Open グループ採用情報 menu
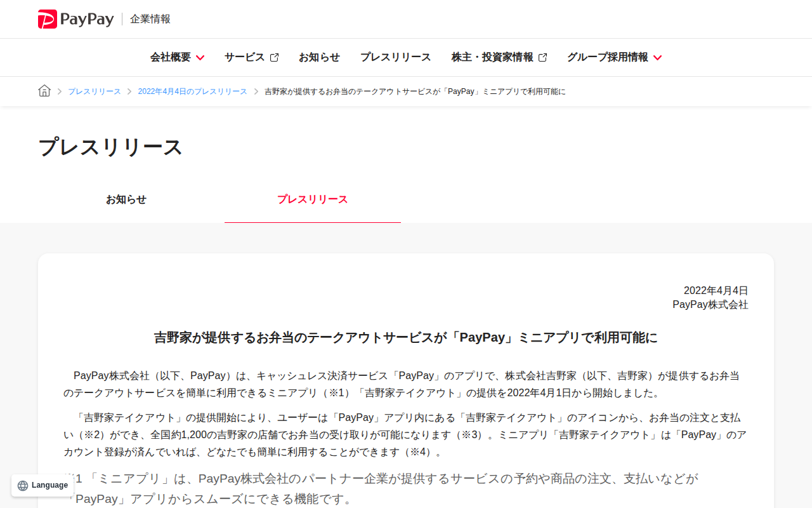812x508 pixels. tap(614, 57)
